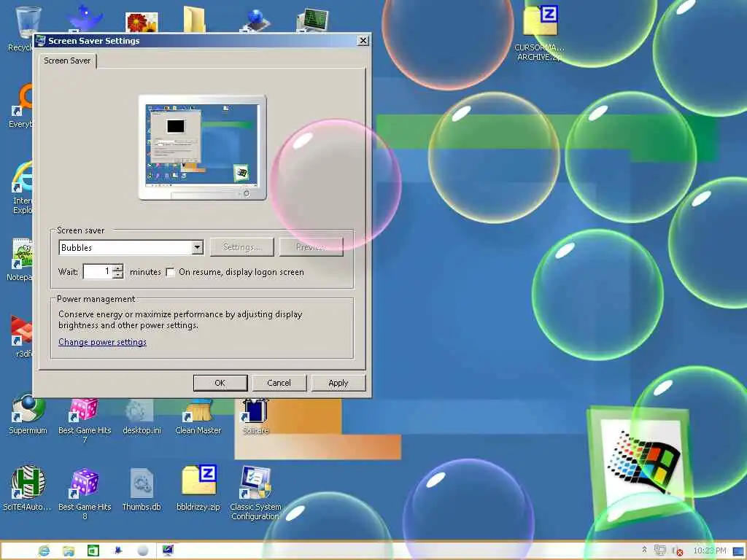The width and height of the screenshot is (747, 560).
Task: Click the green square taskbar icon
Action: (93, 551)
